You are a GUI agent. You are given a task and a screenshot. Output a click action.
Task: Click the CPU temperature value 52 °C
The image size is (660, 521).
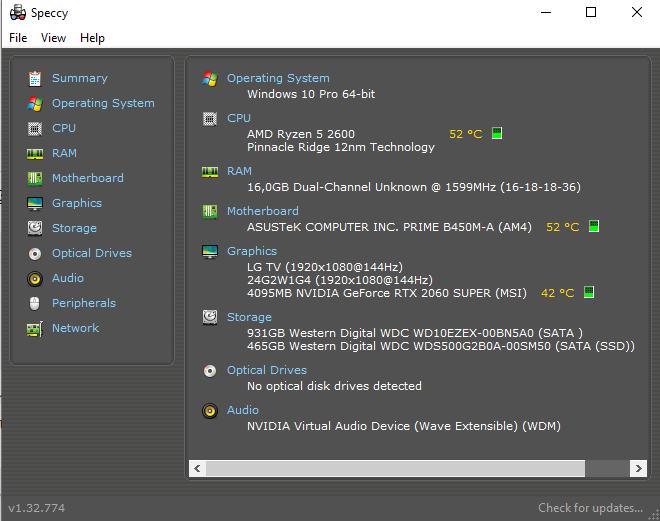466,134
